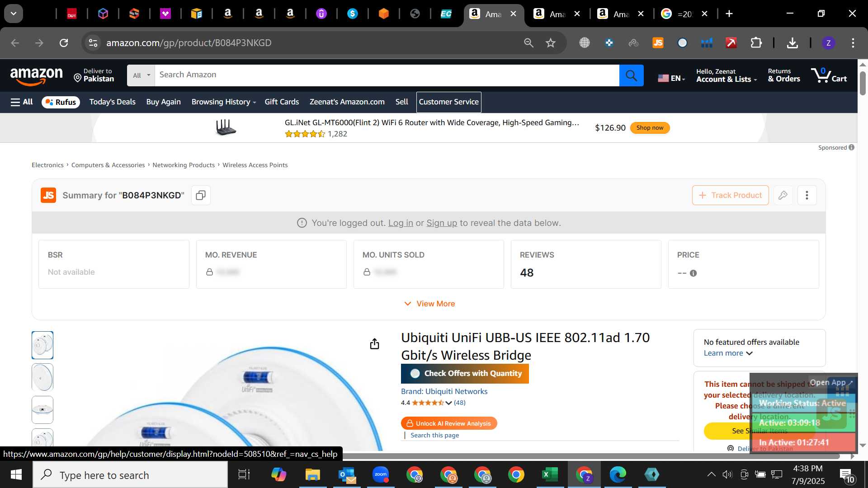This screenshot has height=488, width=868.
Task: Open the Sponsored info icon
Action: [x=851, y=147]
